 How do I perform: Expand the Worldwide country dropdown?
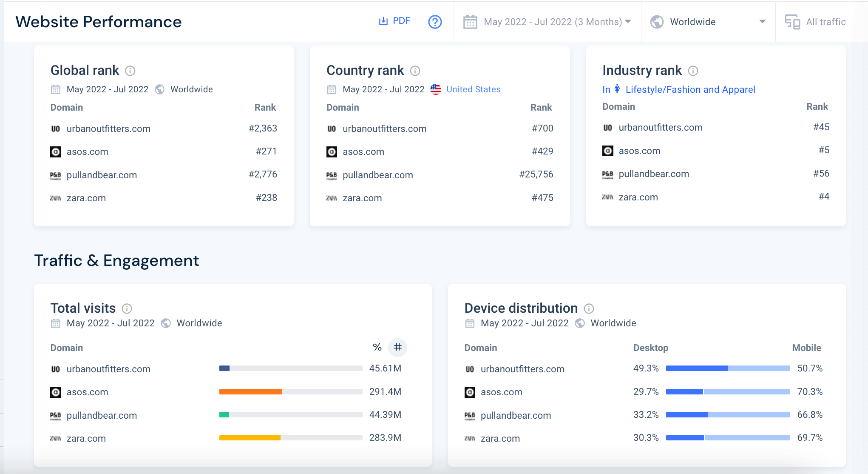(x=708, y=22)
